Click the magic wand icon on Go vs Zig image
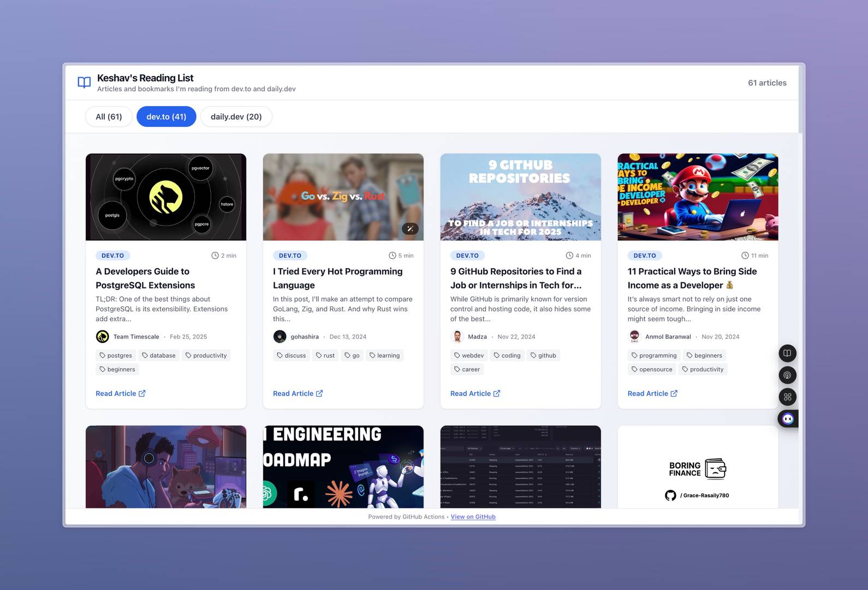Image resolution: width=868 pixels, height=590 pixels. [x=410, y=229]
